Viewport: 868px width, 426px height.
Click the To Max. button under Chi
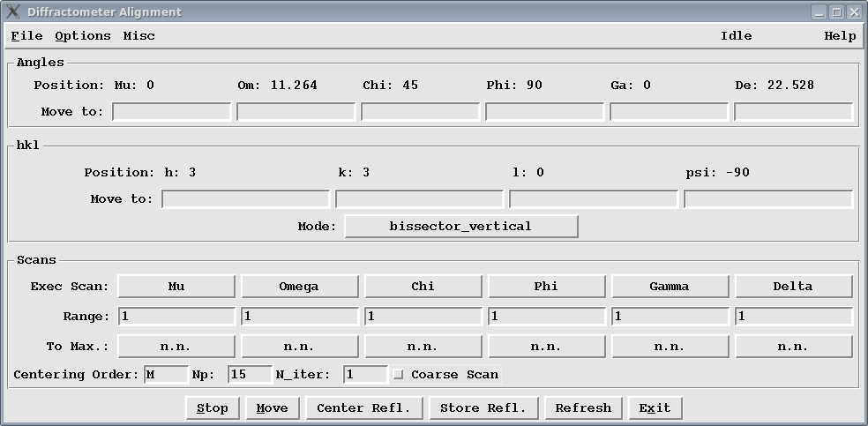point(423,347)
